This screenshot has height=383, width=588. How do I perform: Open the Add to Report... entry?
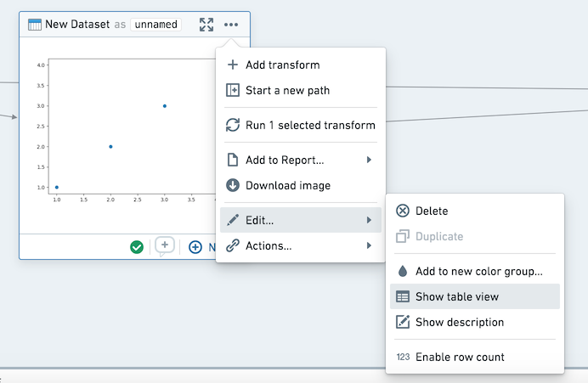click(301, 160)
